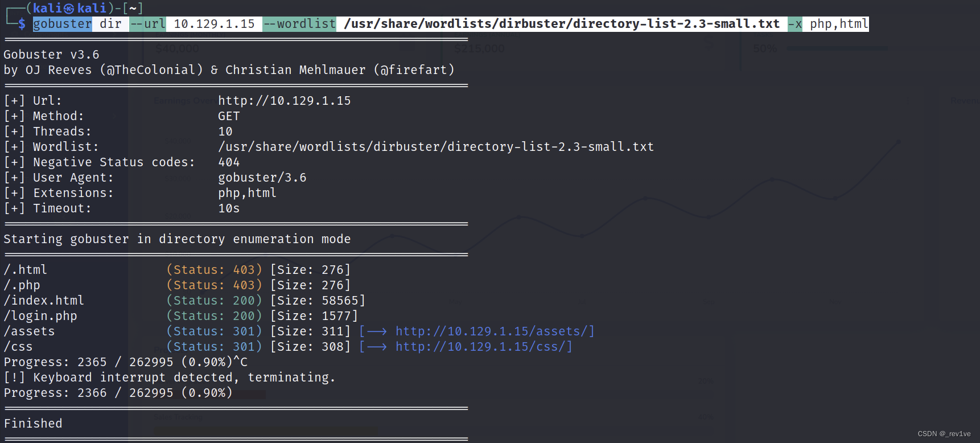Click the 'gobuster' command word in the prompt
The image size is (980, 443).
click(x=63, y=24)
